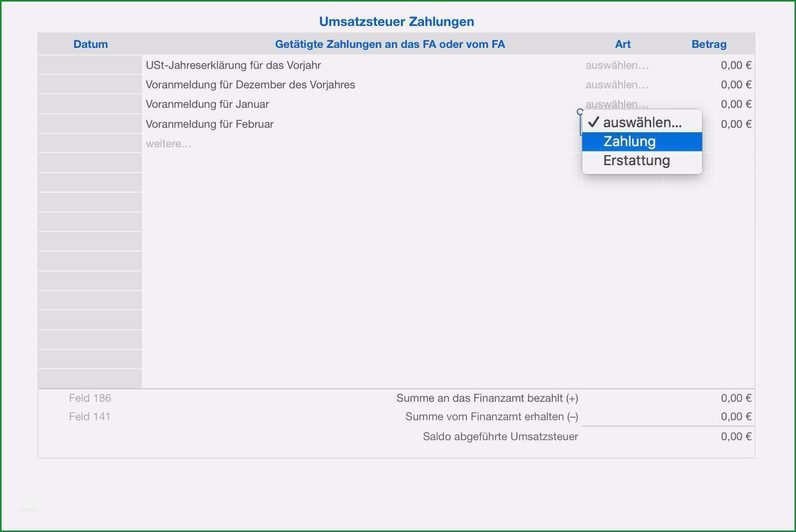Click the Betrag column header
The image size is (796, 532).
pyautogui.click(x=709, y=44)
